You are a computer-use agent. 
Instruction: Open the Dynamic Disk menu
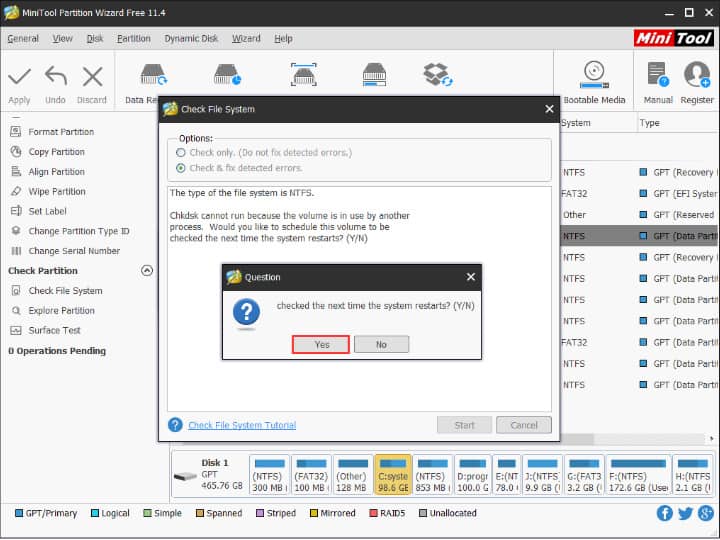tap(191, 39)
